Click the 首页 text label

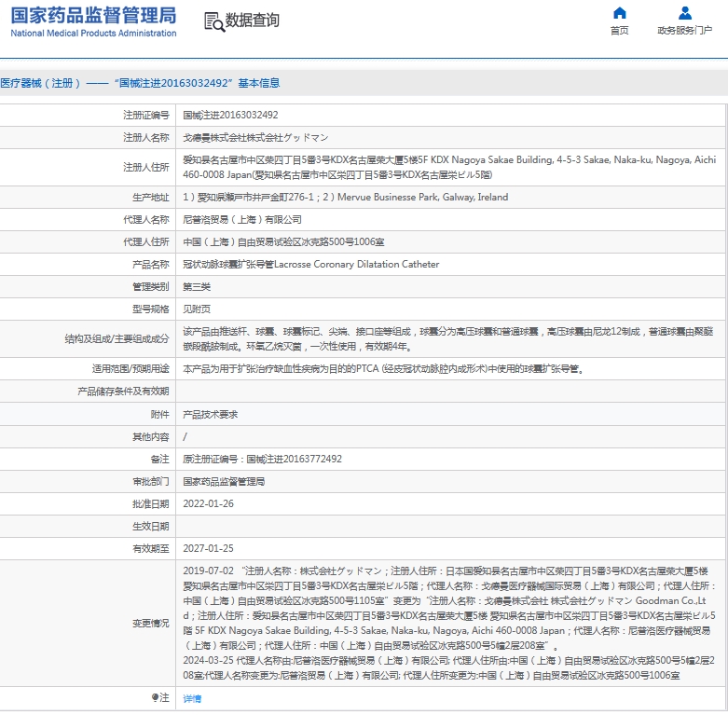619,31
